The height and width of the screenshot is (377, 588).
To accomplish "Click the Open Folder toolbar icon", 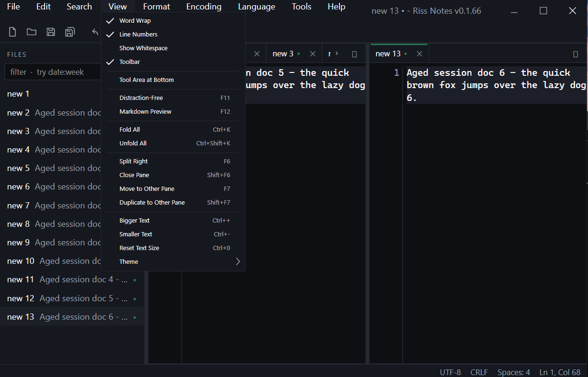I will click(x=32, y=32).
